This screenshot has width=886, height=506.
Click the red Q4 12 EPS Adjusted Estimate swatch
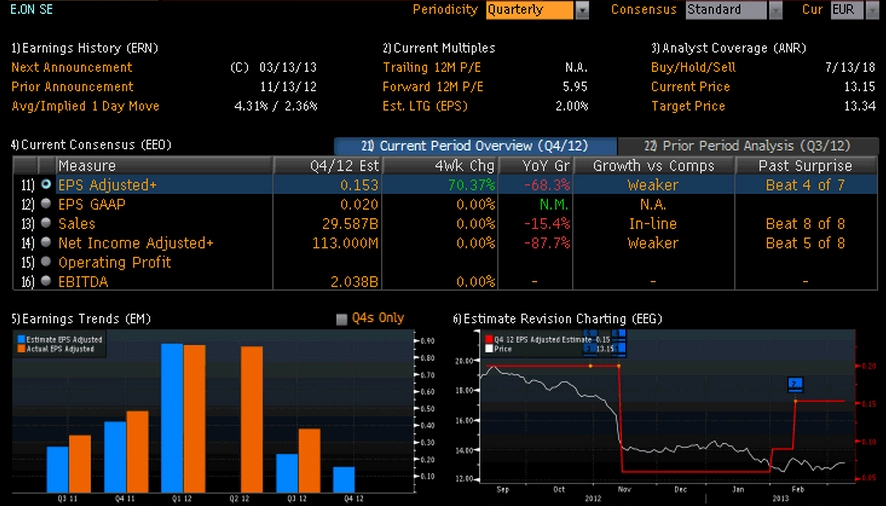click(x=489, y=340)
